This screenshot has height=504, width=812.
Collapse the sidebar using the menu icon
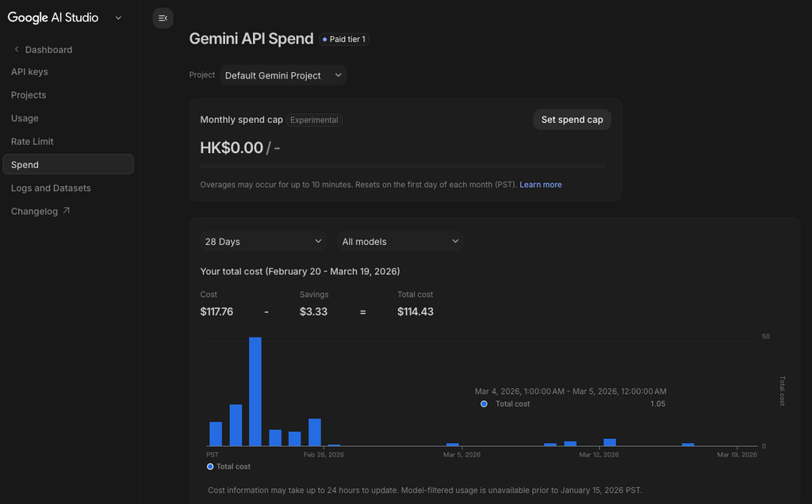[163, 17]
